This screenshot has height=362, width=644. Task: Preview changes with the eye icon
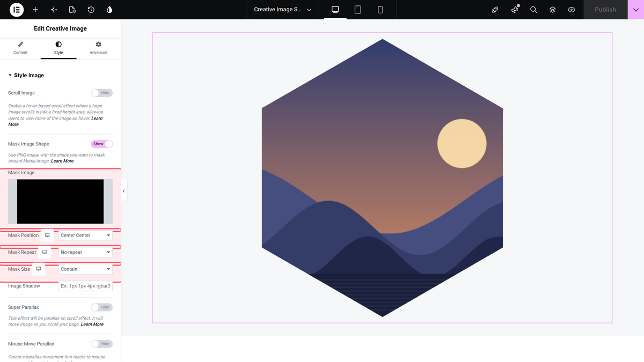click(x=572, y=10)
